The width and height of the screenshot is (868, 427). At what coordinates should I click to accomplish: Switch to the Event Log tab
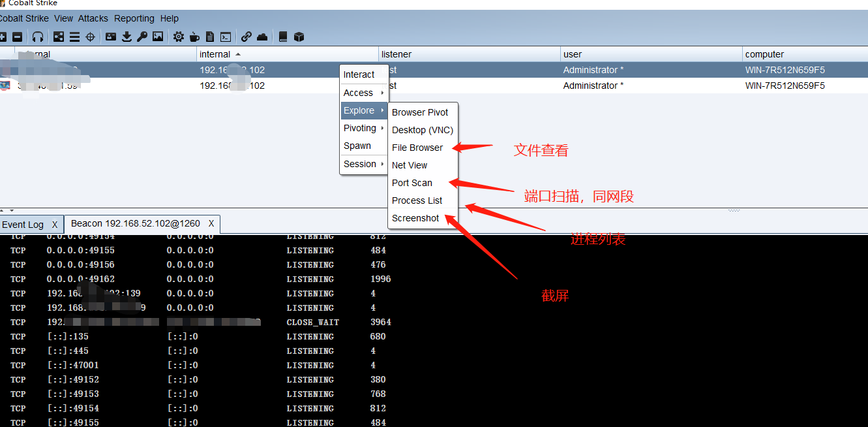(x=23, y=225)
